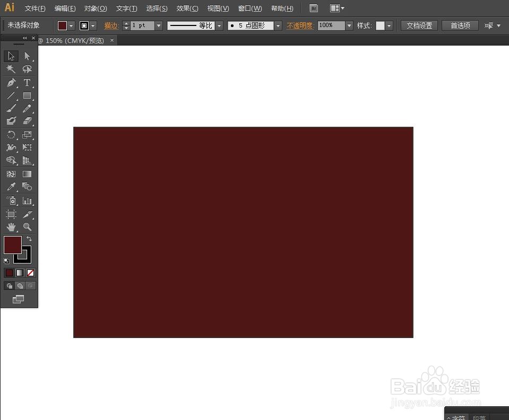Open graphic style dropdown

[x=389, y=25]
